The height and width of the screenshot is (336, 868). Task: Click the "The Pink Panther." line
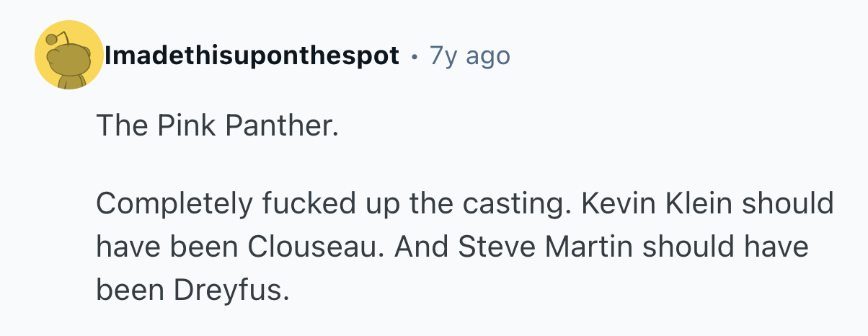click(x=216, y=126)
